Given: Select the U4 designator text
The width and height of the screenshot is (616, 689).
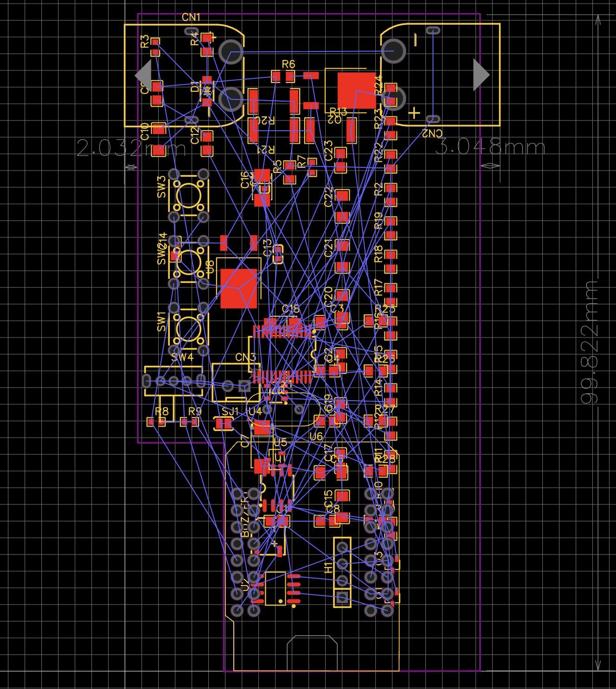Looking at the screenshot, I should coord(255,411).
